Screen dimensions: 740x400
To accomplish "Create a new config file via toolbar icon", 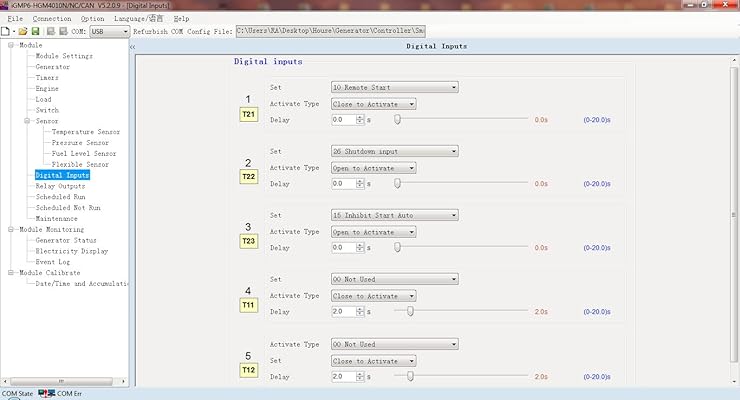I will (5, 31).
